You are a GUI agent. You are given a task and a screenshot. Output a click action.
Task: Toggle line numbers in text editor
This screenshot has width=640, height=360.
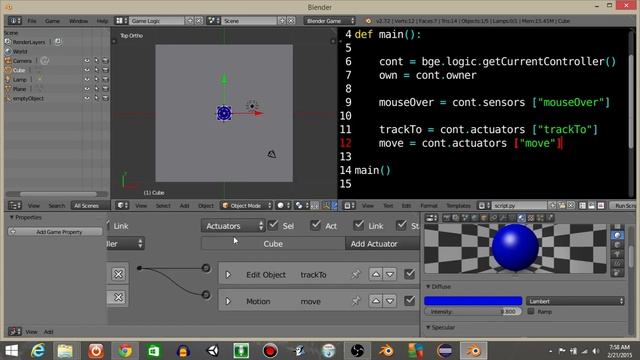point(582,206)
